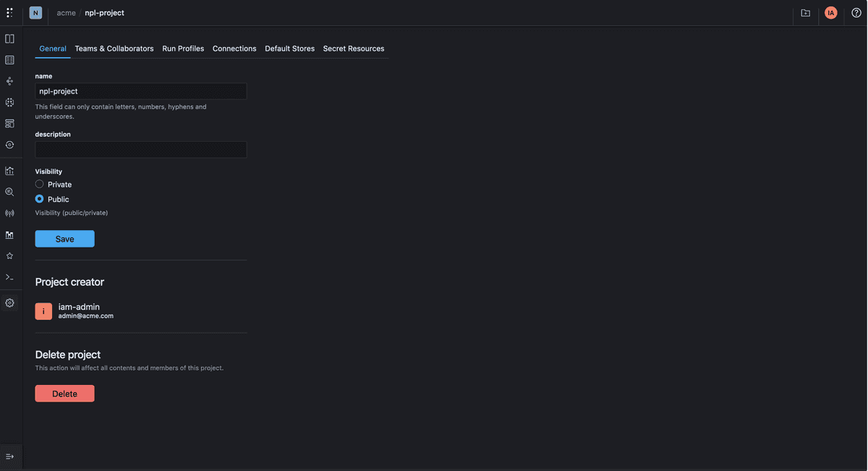868x471 pixels.
Task: Go to the acme organization breadcrumb
Action: tap(67, 13)
